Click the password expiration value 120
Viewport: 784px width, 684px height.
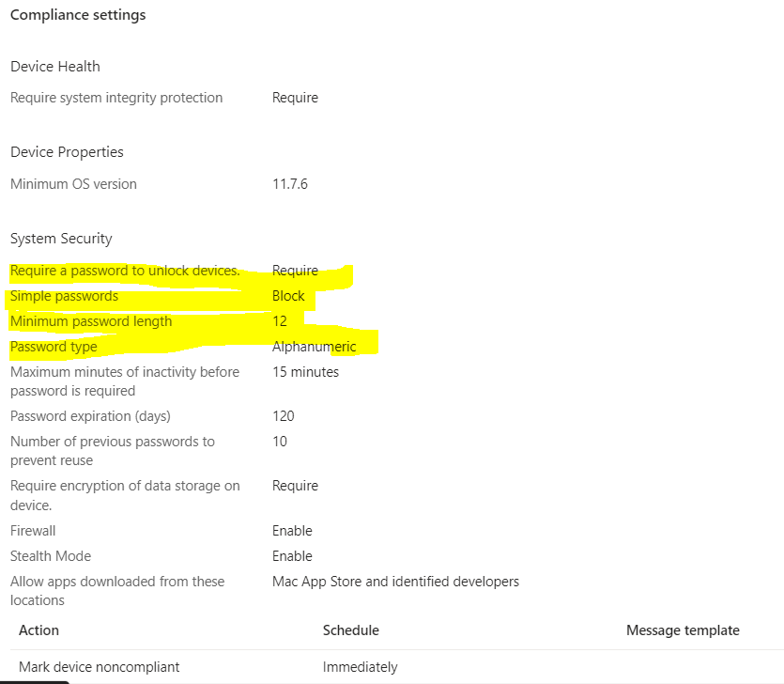(x=280, y=415)
